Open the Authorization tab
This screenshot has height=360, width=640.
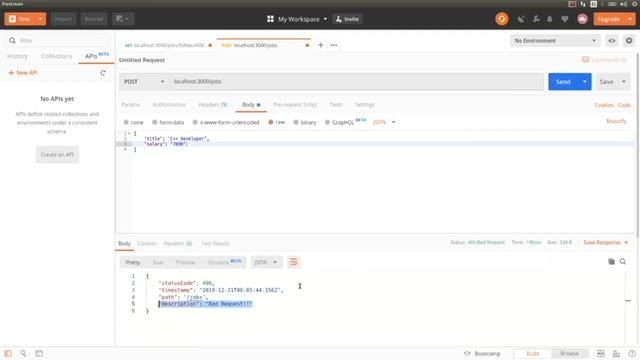point(169,105)
